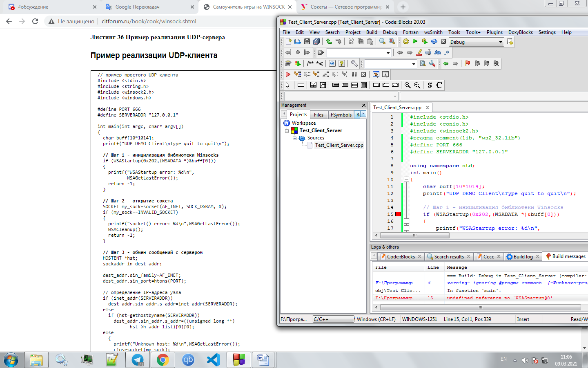Open the DoxyBlocks menu

[520, 32]
